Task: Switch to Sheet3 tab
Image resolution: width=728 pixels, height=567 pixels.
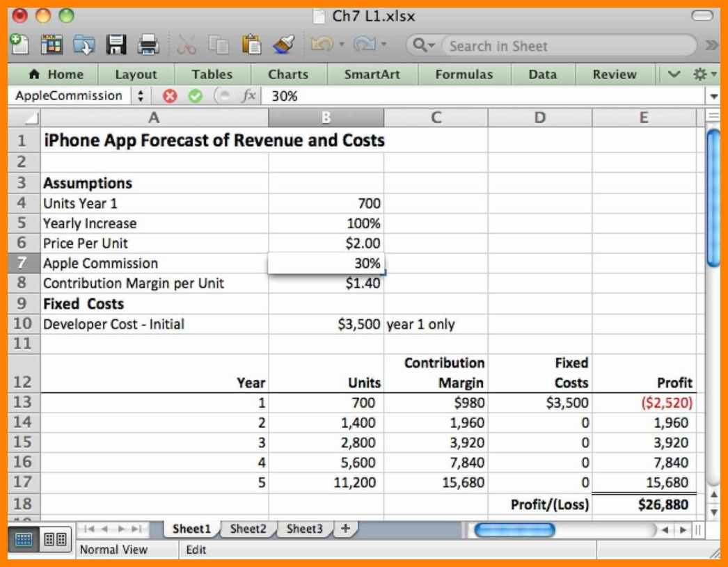Action: tap(304, 529)
